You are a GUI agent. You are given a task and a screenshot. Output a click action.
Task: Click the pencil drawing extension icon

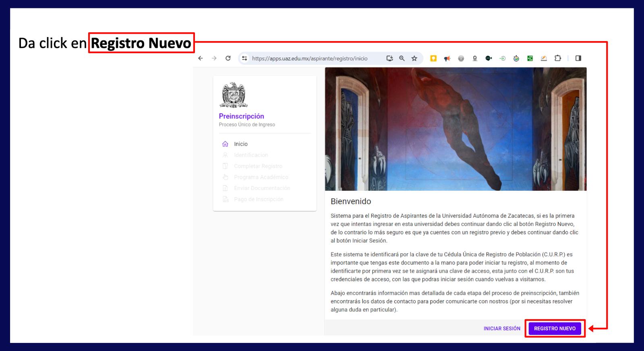[544, 58]
